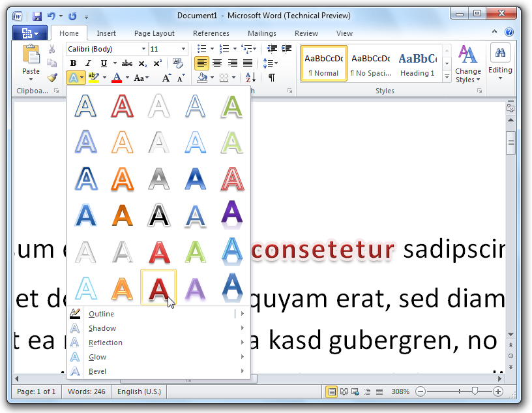Open the font size dropdown
The image size is (532, 413).
183,49
